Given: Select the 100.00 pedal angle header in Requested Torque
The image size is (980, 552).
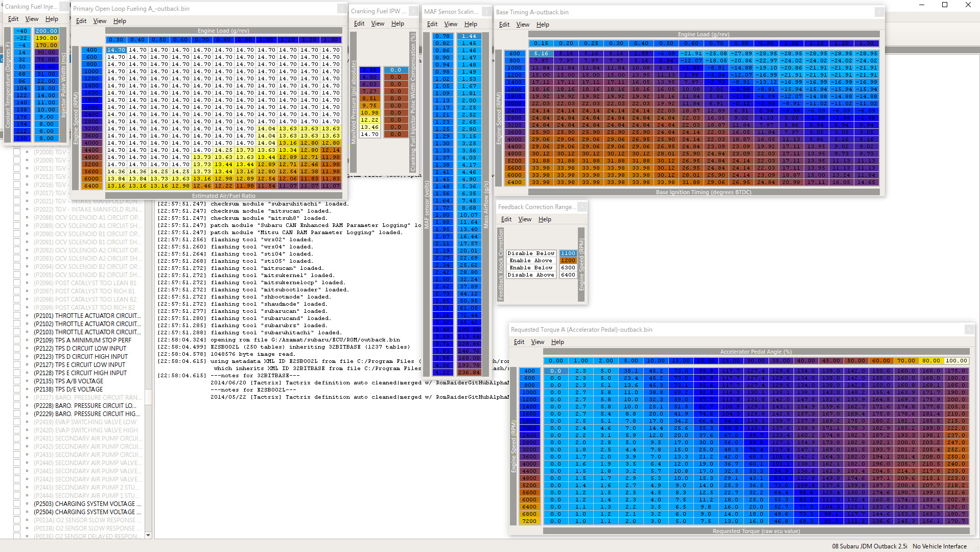Looking at the screenshot, I should 956,361.
